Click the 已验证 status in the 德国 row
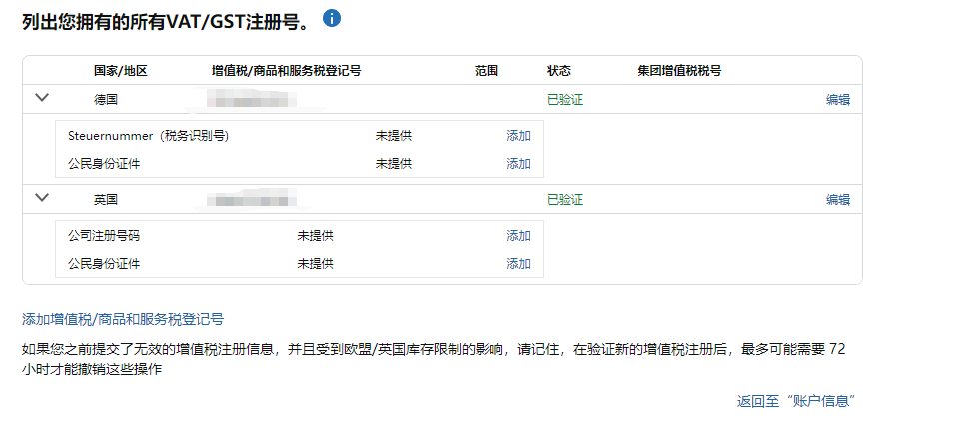Viewport: 980px width, 428px height. 565,99
